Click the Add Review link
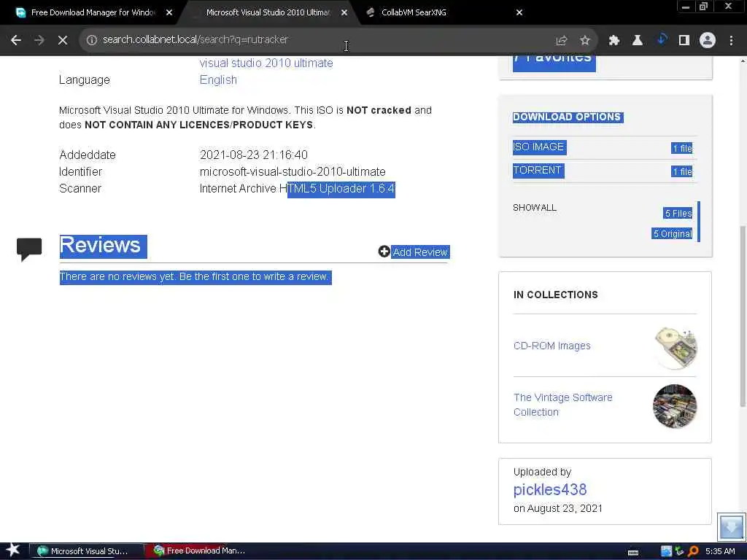The width and height of the screenshot is (747, 560). click(x=420, y=252)
